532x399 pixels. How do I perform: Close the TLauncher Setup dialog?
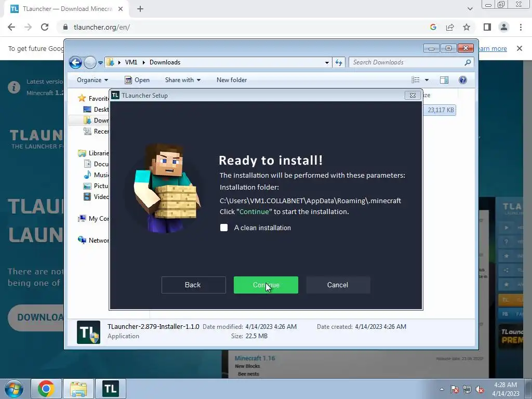(x=413, y=96)
